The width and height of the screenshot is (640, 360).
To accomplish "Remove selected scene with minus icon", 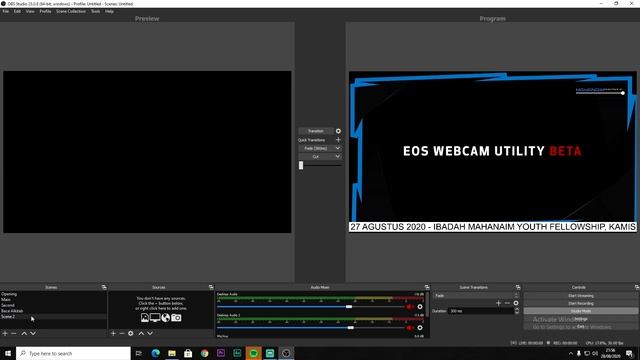I will [13, 333].
